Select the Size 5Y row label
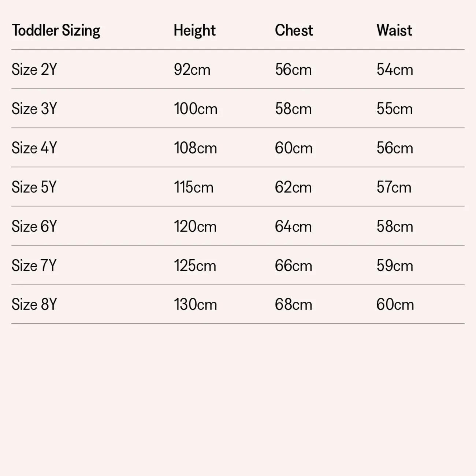The image size is (476, 476). pos(34,187)
